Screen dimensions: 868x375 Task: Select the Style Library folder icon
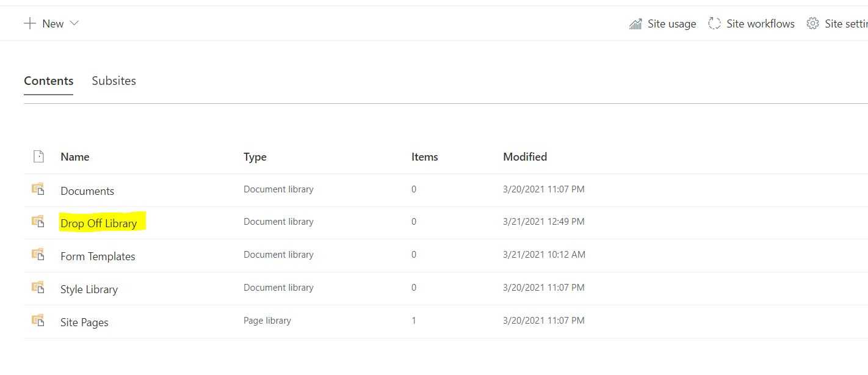coord(38,287)
